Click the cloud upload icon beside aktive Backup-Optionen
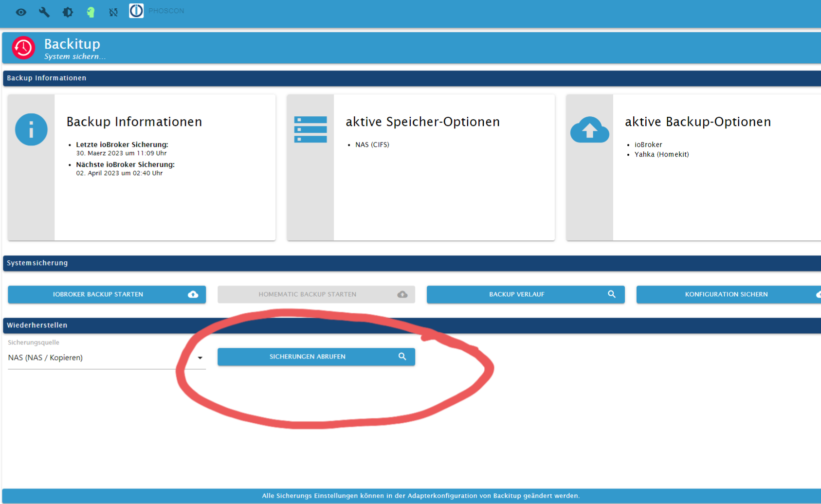821x504 pixels. 589,129
